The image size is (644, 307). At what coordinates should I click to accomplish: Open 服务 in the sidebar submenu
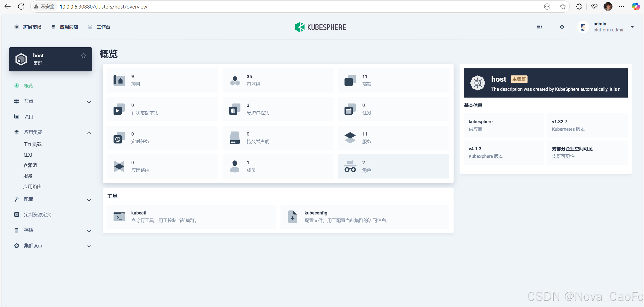28,176
